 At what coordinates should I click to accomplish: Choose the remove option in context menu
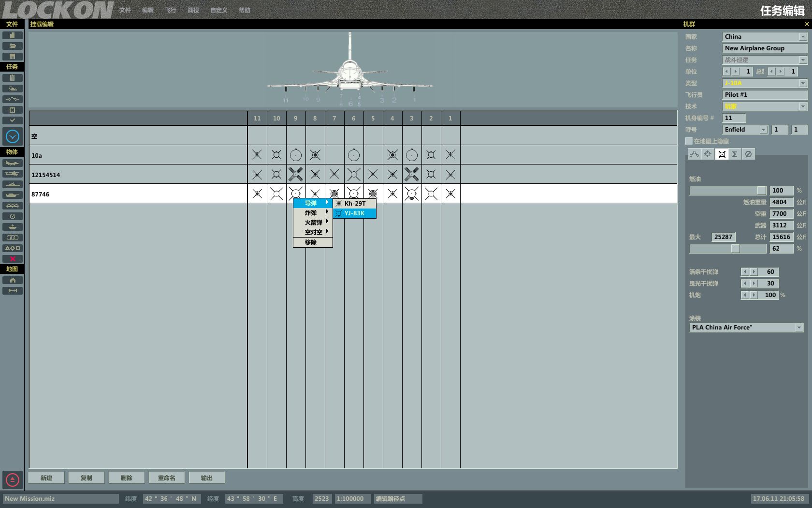pos(313,242)
